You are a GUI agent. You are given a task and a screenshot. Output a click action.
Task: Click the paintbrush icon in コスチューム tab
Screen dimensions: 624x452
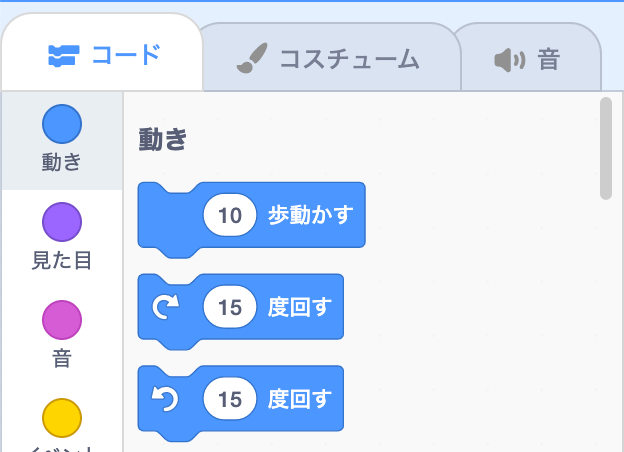pos(252,58)
